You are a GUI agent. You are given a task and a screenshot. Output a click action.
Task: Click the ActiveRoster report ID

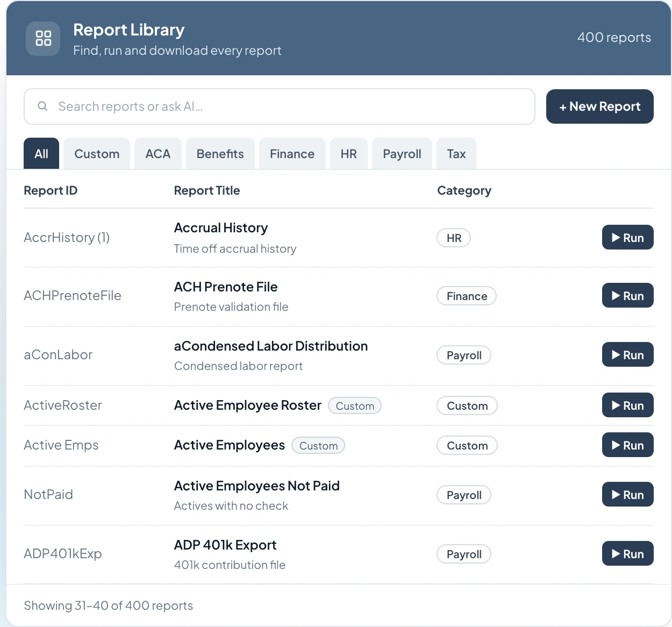[x=63, y=405]
